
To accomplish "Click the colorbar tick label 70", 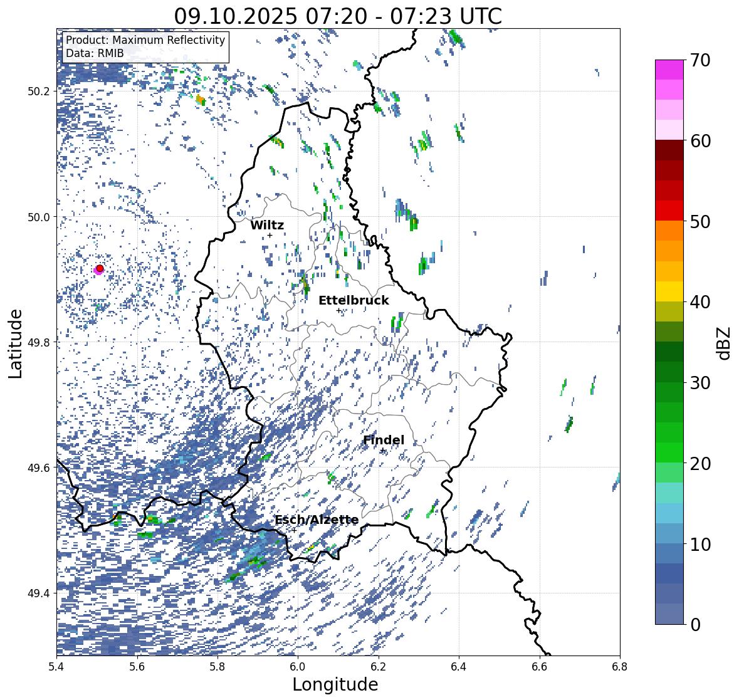I will pos(700,60).
